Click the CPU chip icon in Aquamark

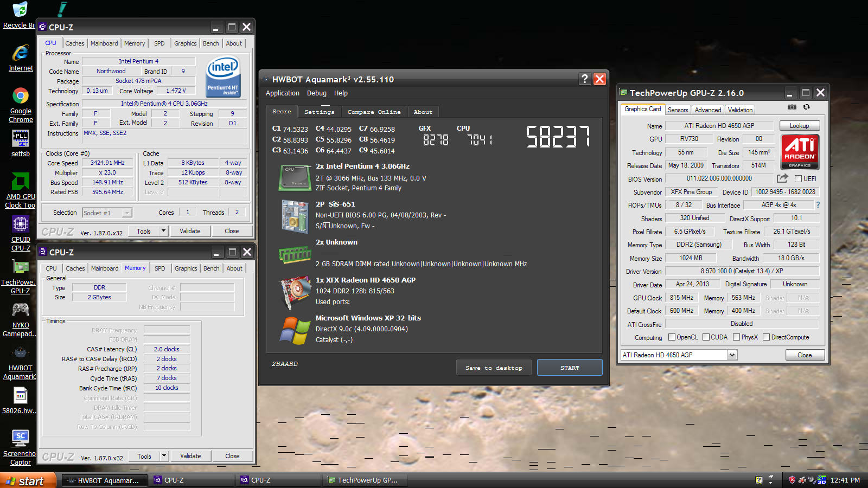pos(295,178)
